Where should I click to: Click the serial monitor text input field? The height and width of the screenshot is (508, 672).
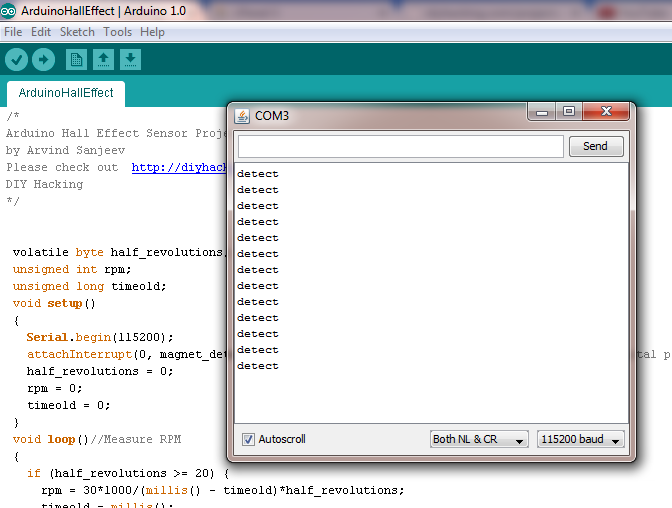401,147
